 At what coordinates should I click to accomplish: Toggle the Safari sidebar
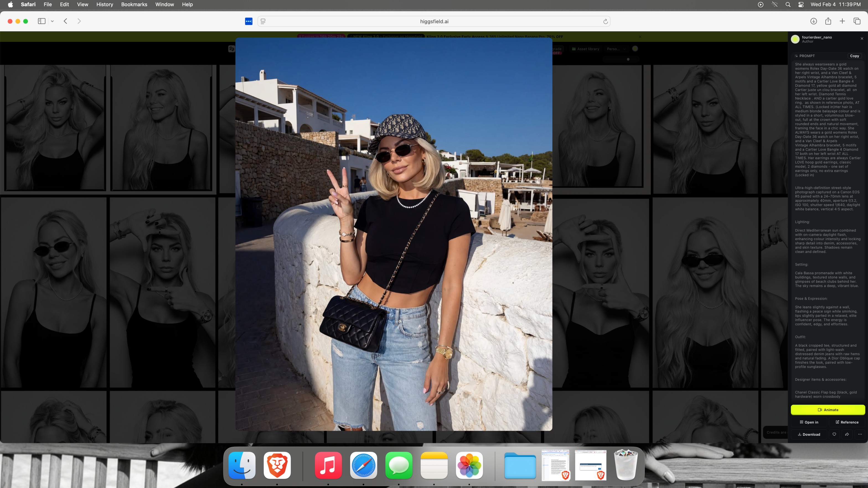(42, 21)
